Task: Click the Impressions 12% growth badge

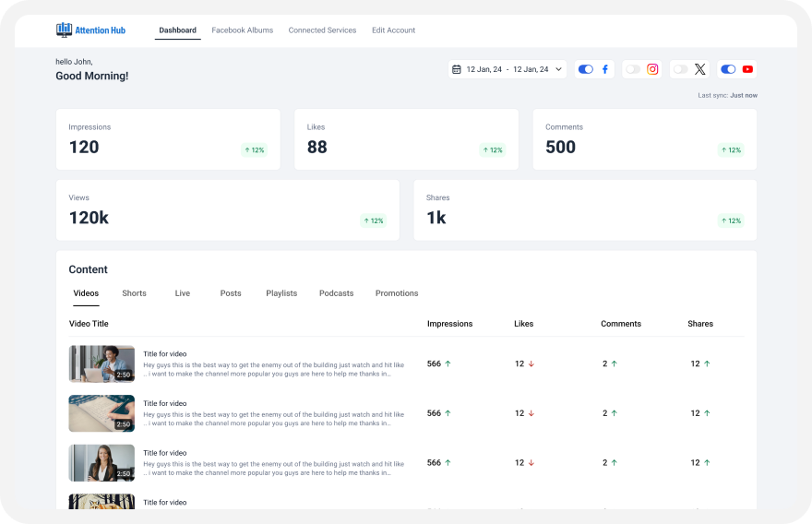Action: point(254,150)
